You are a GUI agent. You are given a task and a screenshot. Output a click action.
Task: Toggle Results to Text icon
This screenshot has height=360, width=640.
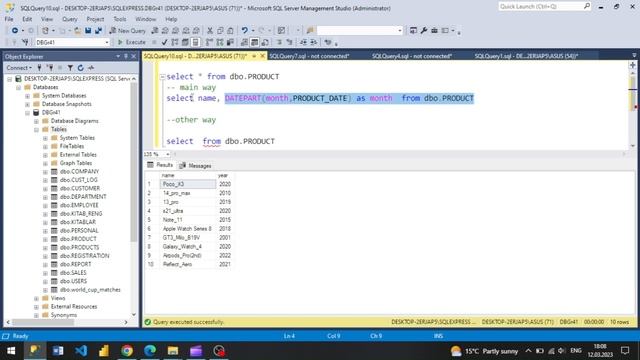244,42
